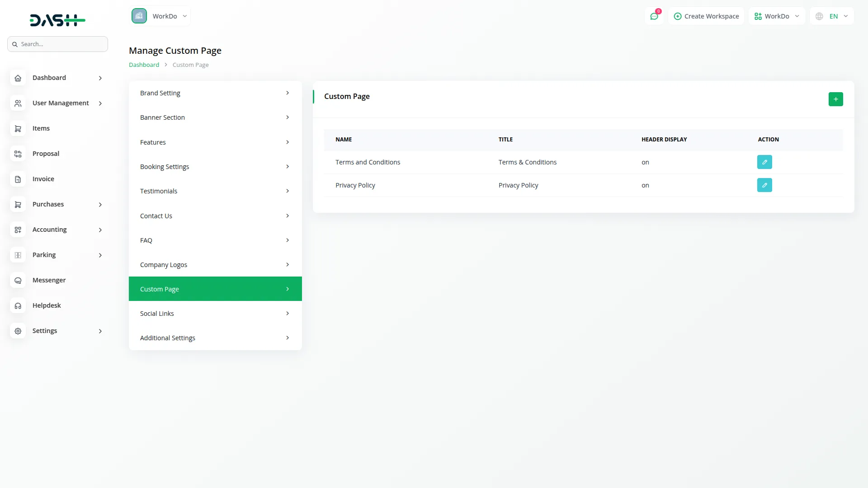Edit the Privacy Policy page entry
The width and height of the screenshot is (868, 488).
[764, 185]
